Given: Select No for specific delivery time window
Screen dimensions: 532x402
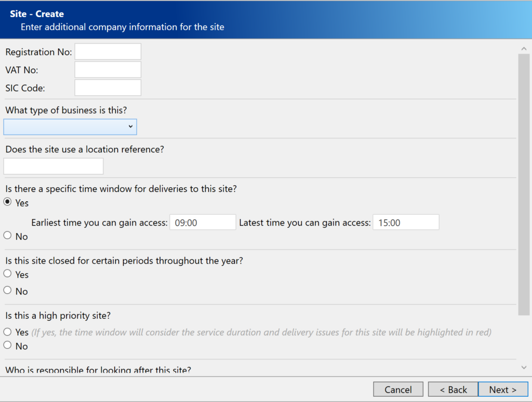Looking at the screenshot, I should [x=8, y=236].
